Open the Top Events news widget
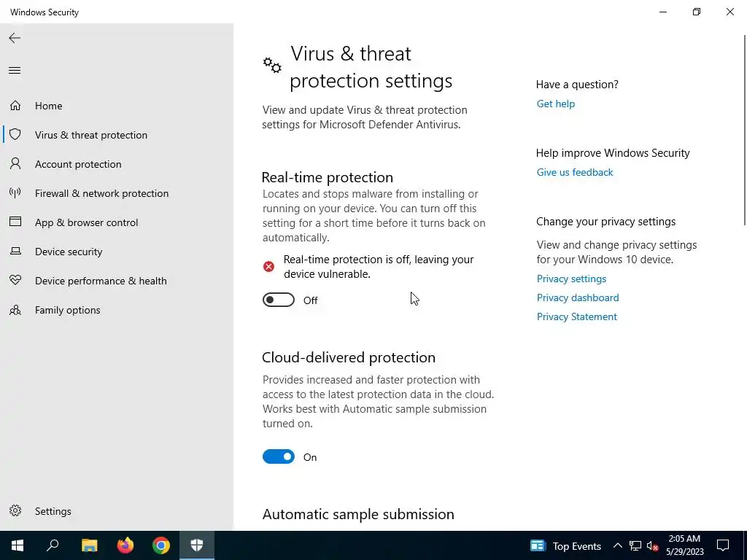747x560 pixels. point(565,545)
